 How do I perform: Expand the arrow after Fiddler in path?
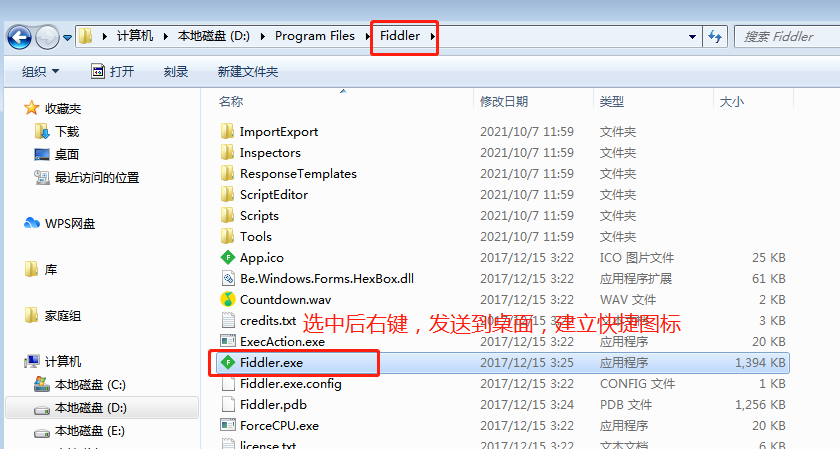click(432, 36)
